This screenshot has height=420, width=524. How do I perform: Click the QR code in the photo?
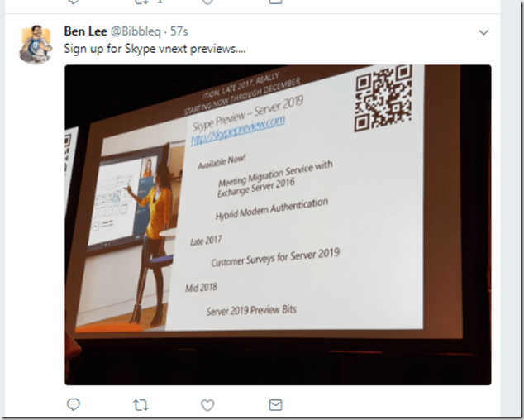tap(383, 98)
